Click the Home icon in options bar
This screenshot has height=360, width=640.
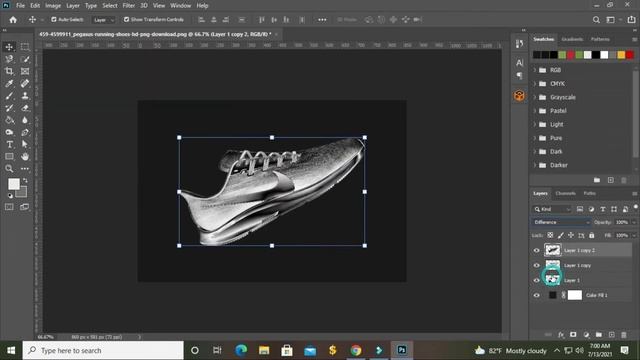pos(13,20)
